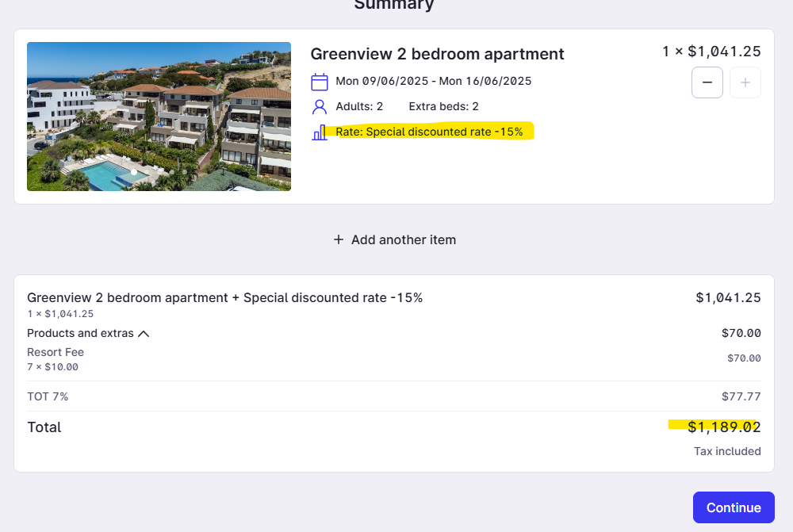The height and width of the screenshot is (532, 793).
Task: Click Special discounted rate -15% label
Action: click(x=429, y=132)
